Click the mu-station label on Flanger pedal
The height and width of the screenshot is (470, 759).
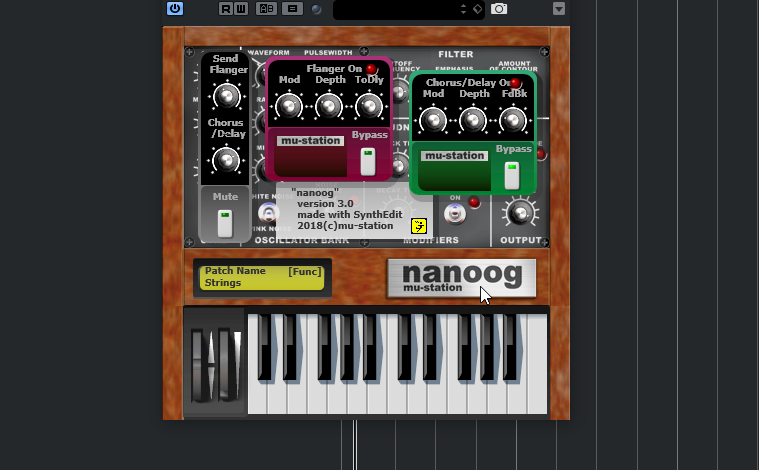click(x=310, y=141)
